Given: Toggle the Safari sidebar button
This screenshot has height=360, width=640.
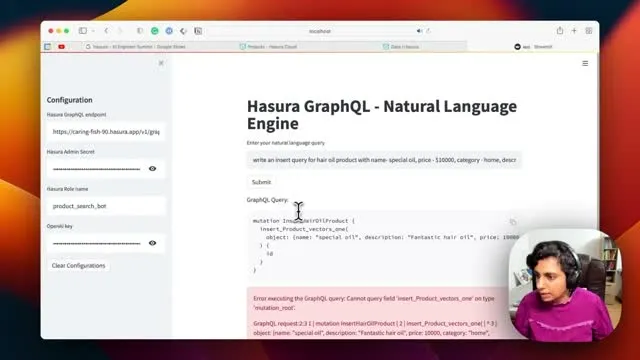Looking at the screenshot, I should click(83, 31).
